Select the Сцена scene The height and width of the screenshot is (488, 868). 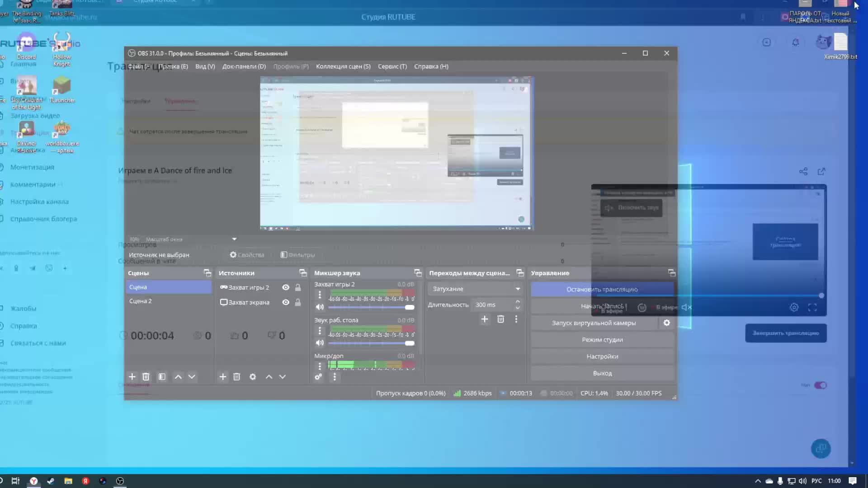(169, 287)
